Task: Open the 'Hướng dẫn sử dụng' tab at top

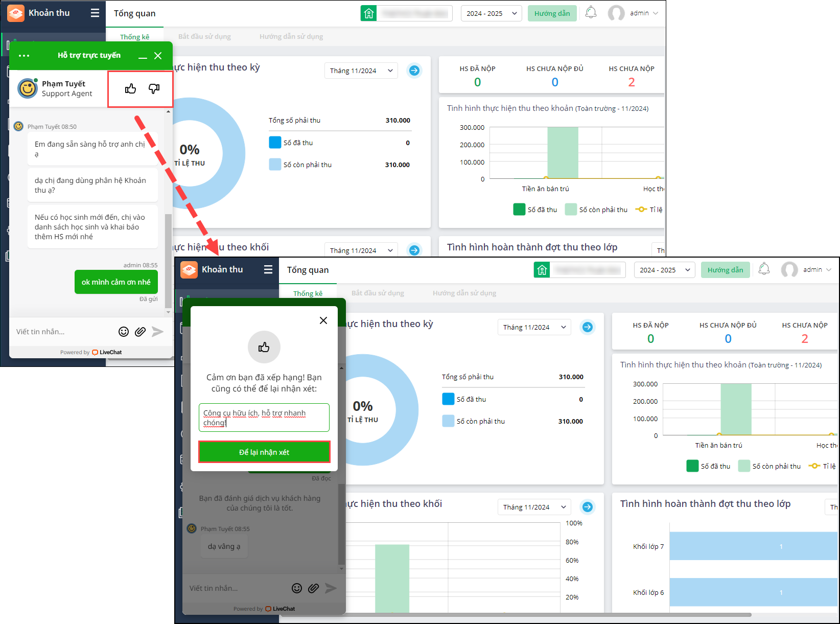Action: (291, 37)
